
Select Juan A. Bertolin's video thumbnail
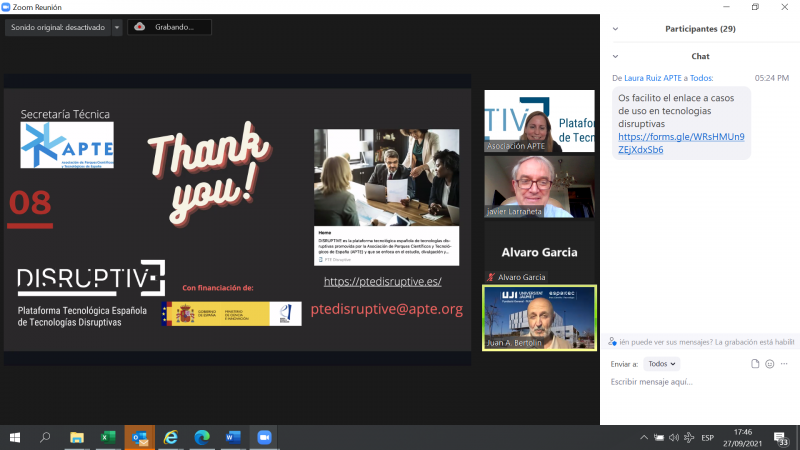click(x=540, y=317)
